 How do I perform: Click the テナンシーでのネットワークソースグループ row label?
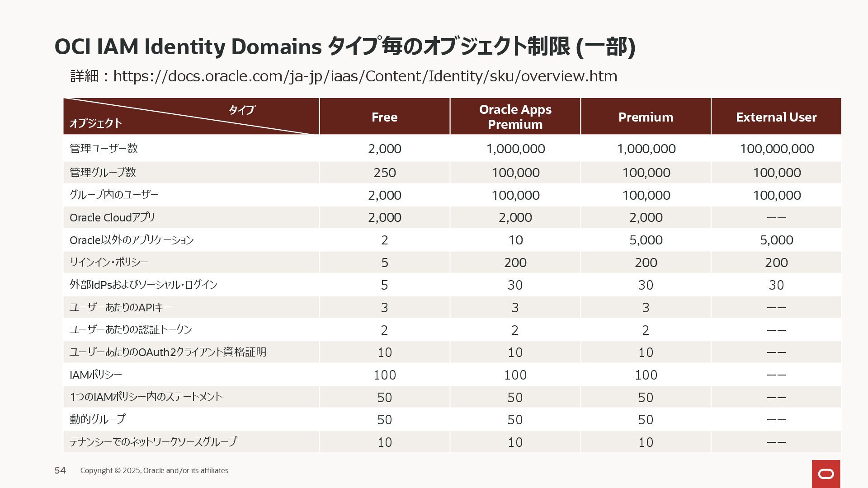(x=153, y=441)
